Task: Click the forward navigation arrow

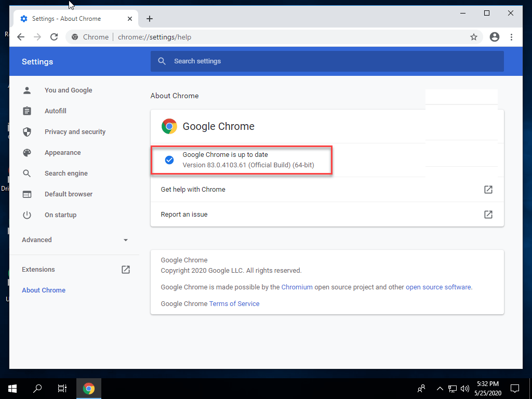Action: (37, 37)
